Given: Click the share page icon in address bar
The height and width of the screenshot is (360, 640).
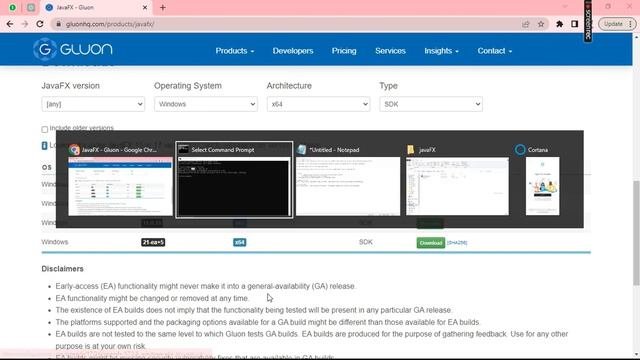Looking at the screenshot, I should tap(526, 24).
